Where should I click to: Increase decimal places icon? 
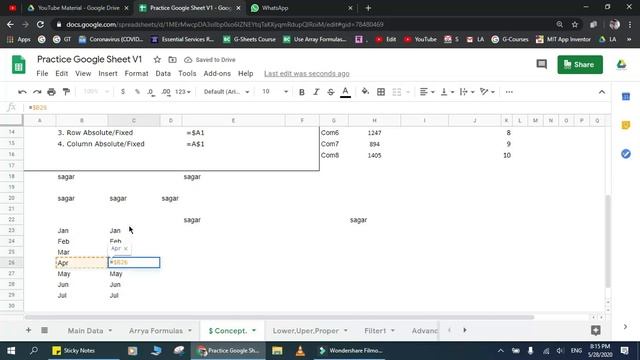(x=166, y=92)
